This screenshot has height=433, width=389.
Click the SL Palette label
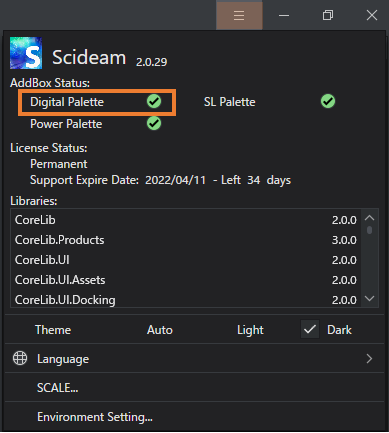click(x=229, y=102)
